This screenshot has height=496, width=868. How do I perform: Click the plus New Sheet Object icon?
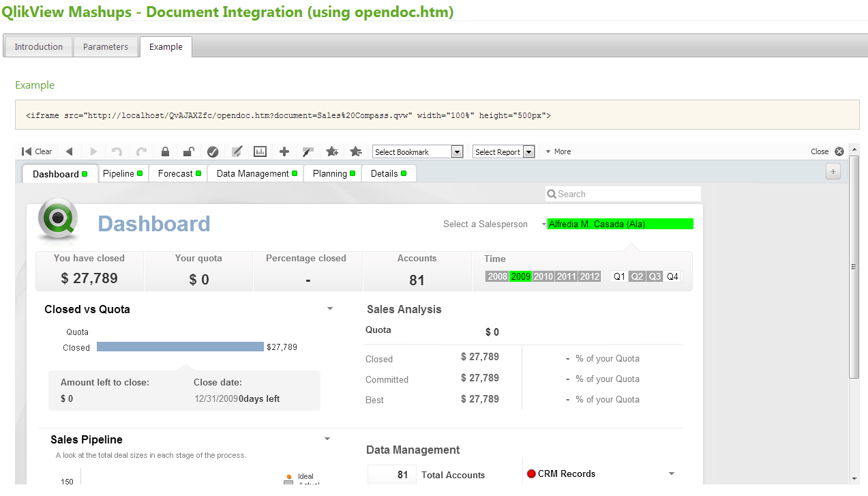coord(284,151)
